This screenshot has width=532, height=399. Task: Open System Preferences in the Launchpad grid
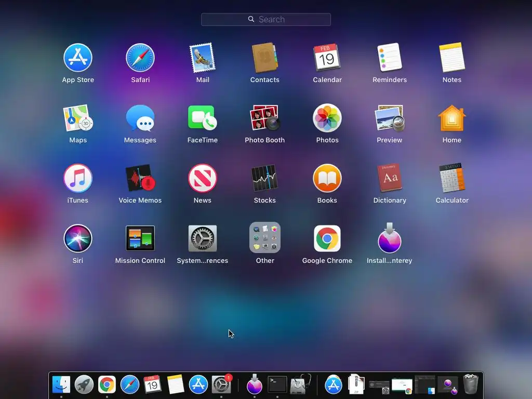pyautogui.click(x=203, y=238)
